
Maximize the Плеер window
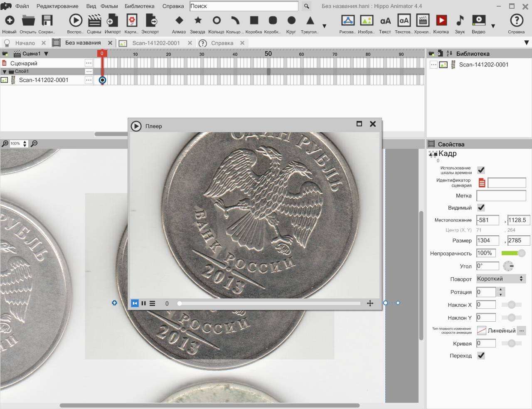[359, 124]
